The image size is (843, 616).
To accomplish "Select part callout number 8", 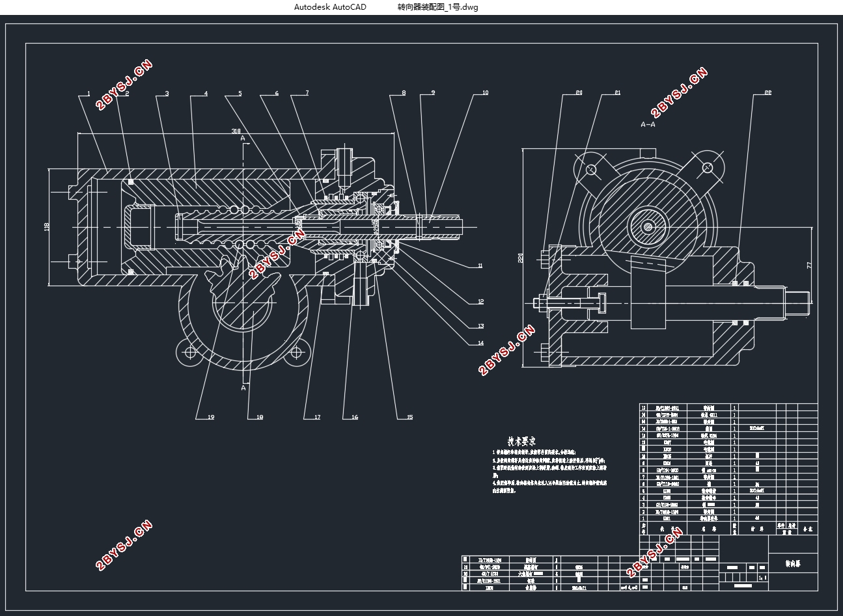I will pos(404,93).
